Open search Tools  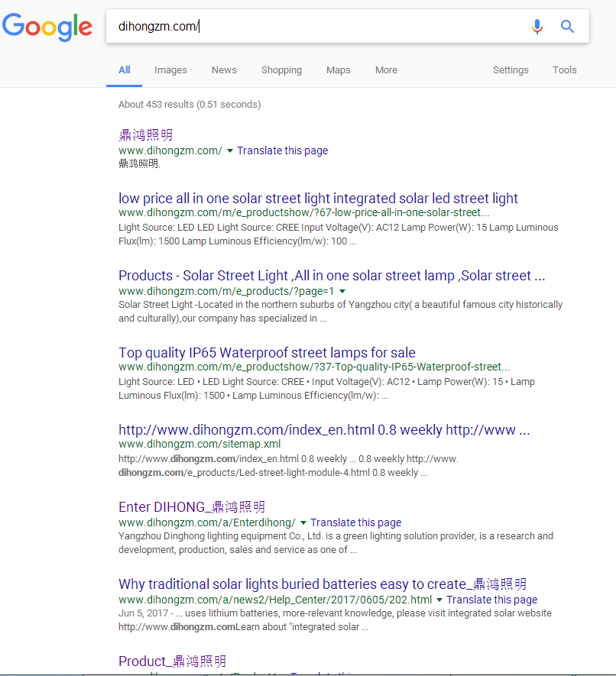(x=564, y=70)
